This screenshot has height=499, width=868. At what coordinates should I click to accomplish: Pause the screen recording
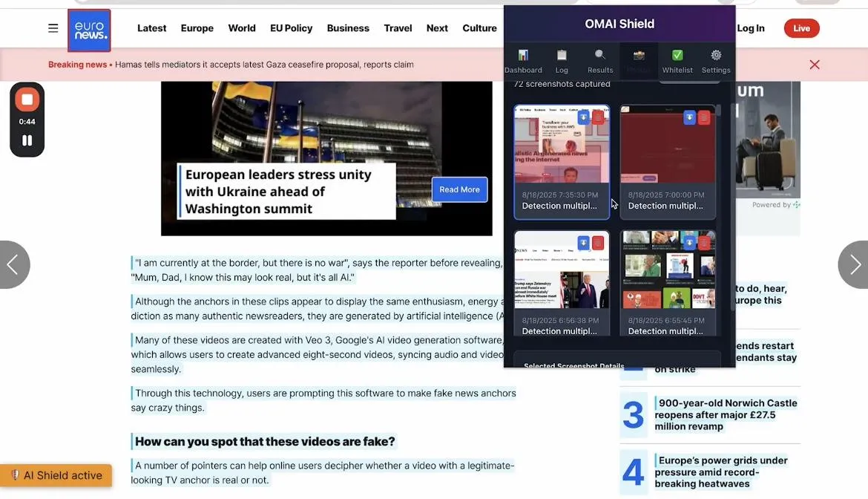(x=27, y=140)
